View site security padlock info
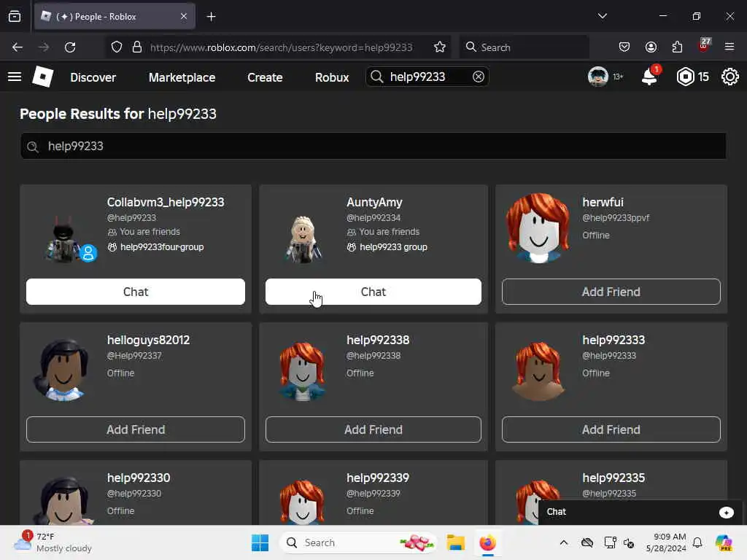This screenshot has height=560, width=747. (137, 47)
